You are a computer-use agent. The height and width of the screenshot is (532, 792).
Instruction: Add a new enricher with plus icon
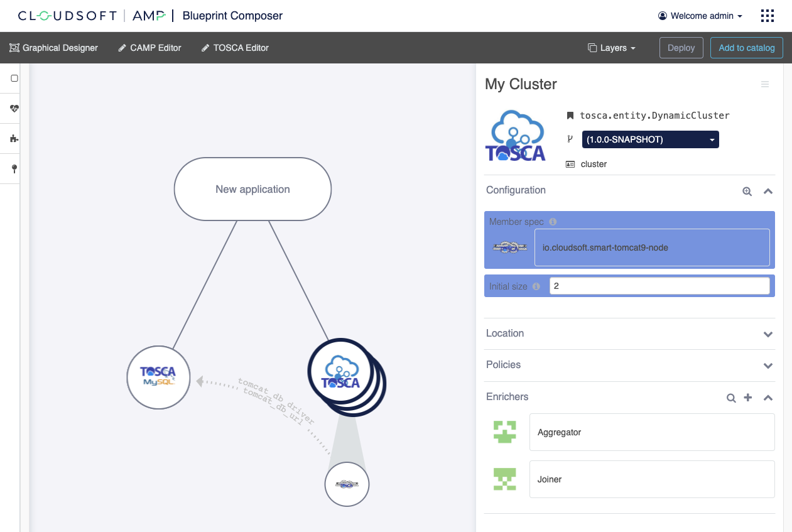(x=748, y=398)
